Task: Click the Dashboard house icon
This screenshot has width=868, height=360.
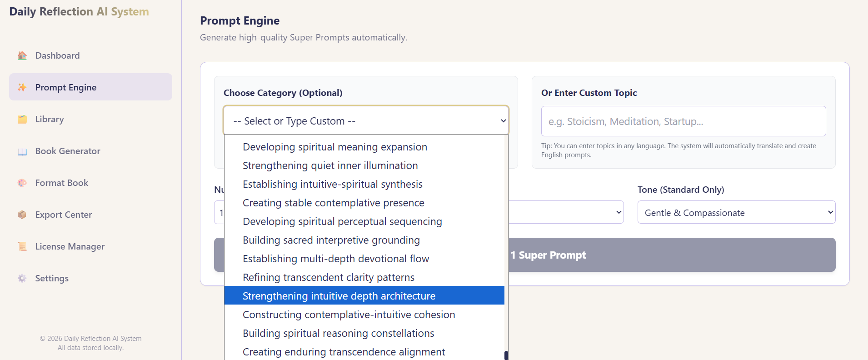Action: 22,55
